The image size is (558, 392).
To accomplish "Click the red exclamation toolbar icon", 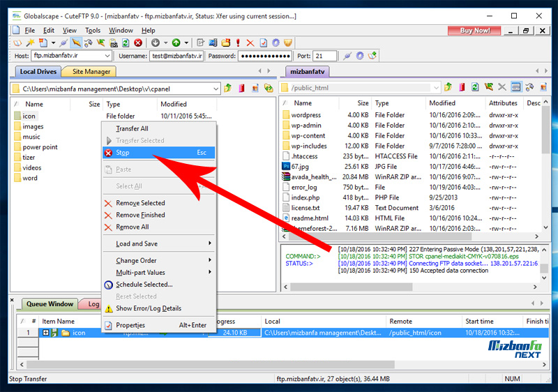I will (x=238, y=43).
